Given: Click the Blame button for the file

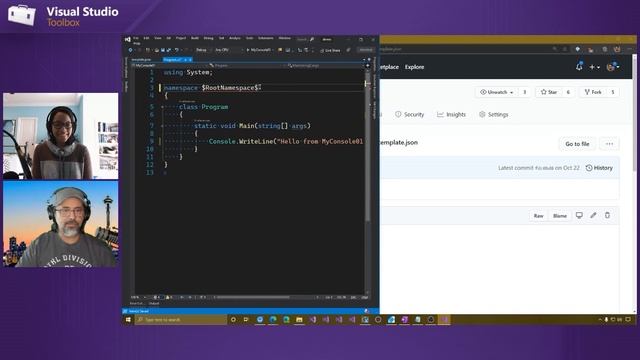Looking at the screenshot, I should 560,216.
